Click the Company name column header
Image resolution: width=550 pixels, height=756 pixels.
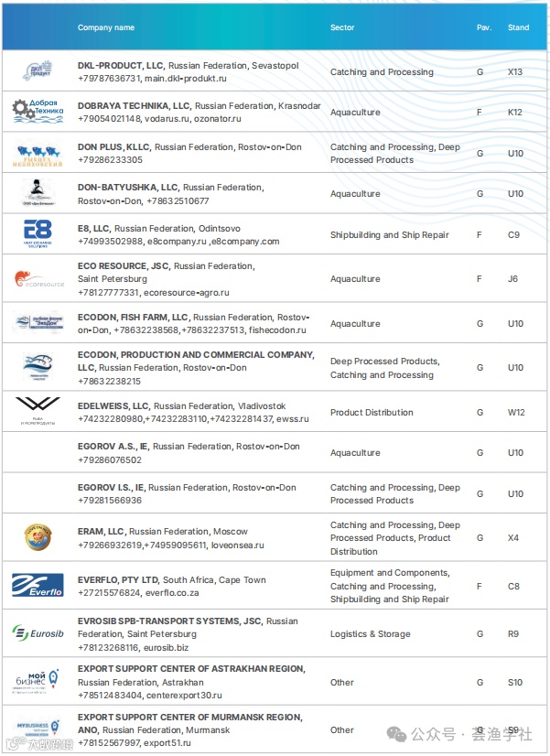pos(106,27)
